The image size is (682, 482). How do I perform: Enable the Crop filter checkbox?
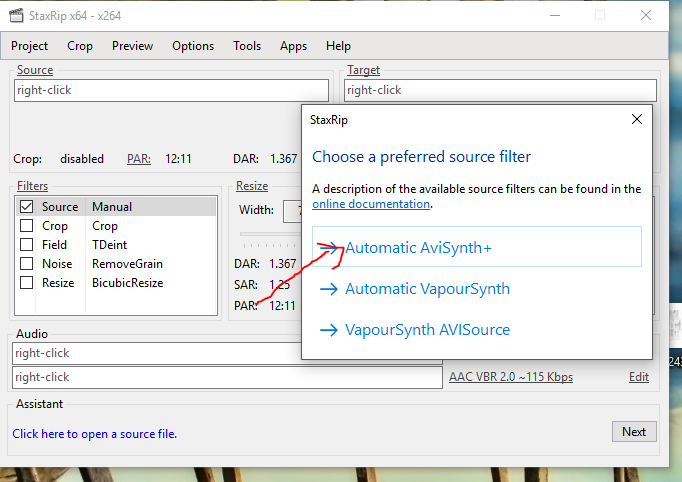click(27, 226)
